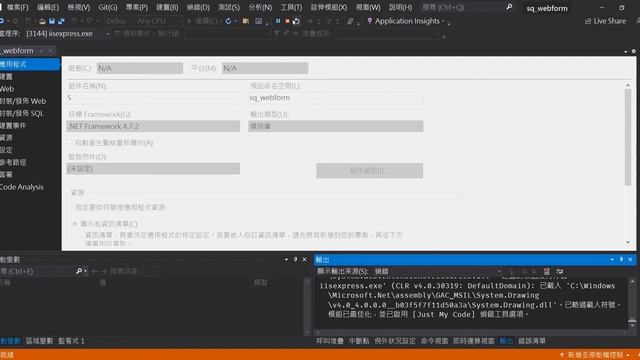Open the 說明(H) Help menu
640x360 pixels.
coord(400,7)
